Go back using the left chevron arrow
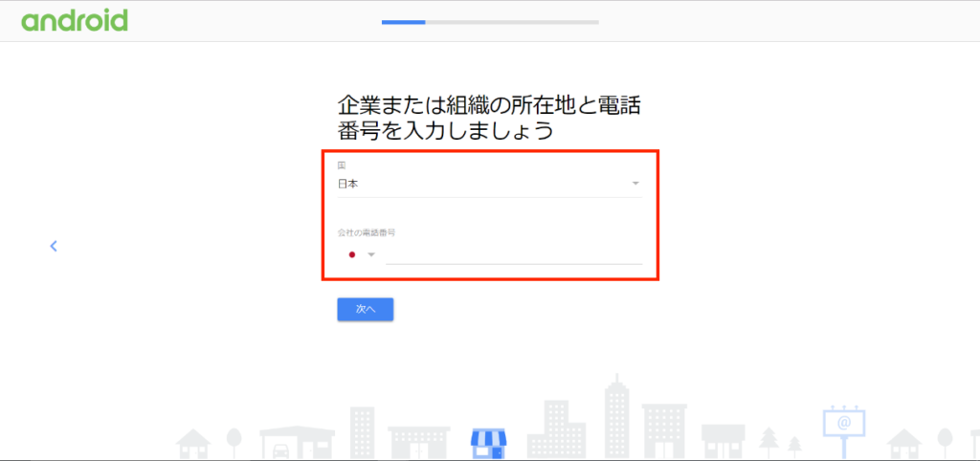980x461 pixels. point(54,246)
